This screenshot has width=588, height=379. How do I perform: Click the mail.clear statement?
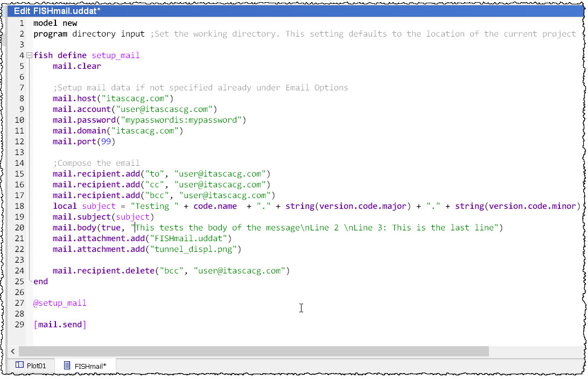coord(77,66)
